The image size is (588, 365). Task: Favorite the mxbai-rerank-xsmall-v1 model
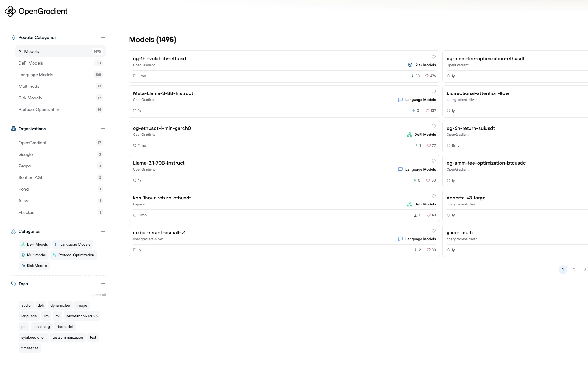[x=433, y=231]
